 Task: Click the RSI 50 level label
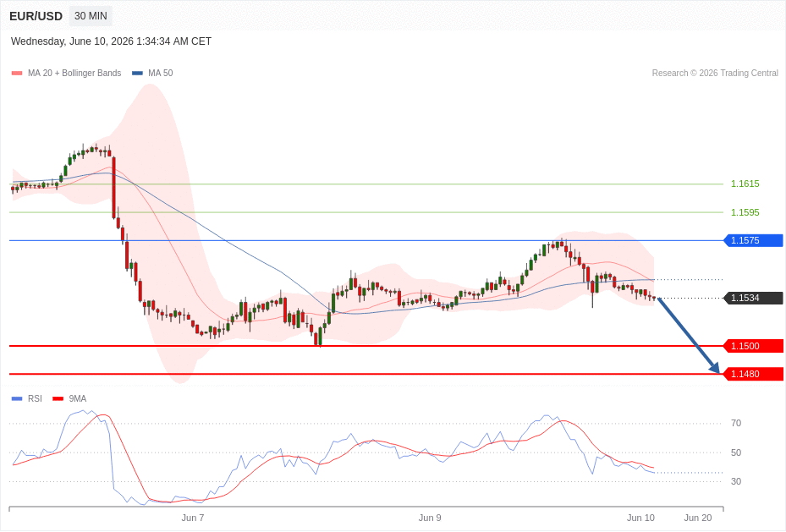pos(736,452)
